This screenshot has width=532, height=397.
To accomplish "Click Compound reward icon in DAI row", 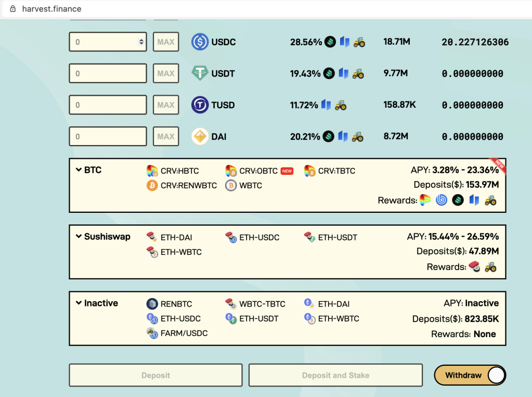I will (x=329, y=136).
